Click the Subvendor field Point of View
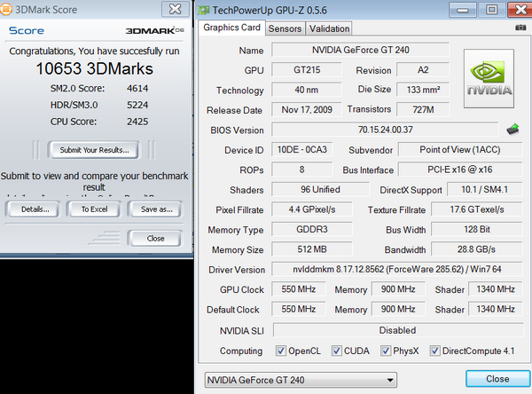The width and height of the screenshot is (532, 394). click(460, 149)
